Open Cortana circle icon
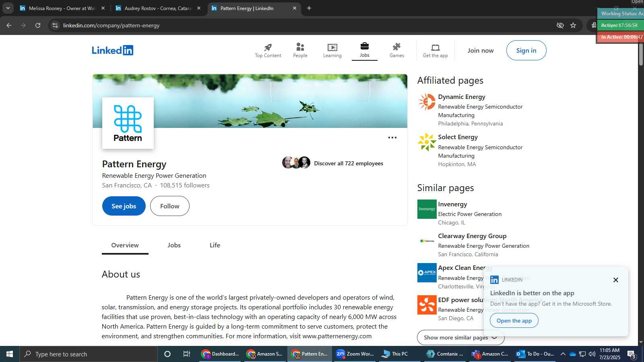644x362 pixels. point(167,354)
